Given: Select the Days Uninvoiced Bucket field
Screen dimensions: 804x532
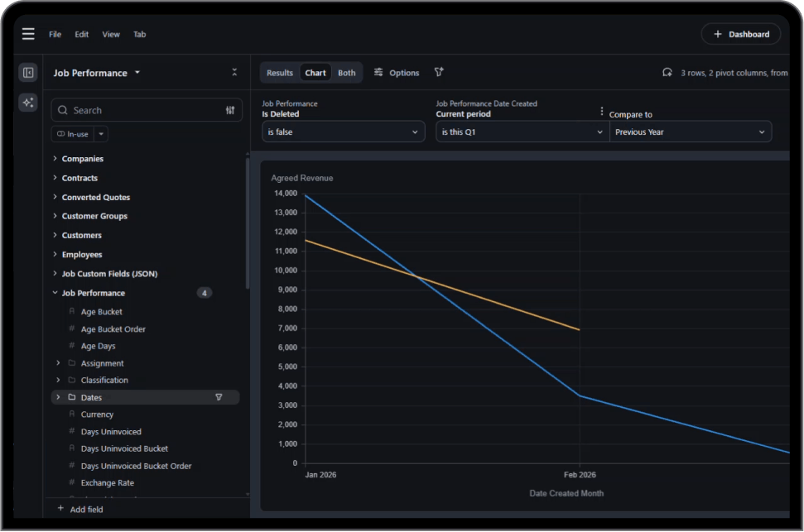Looking at the screenshot, I should (x=124, y=448).
